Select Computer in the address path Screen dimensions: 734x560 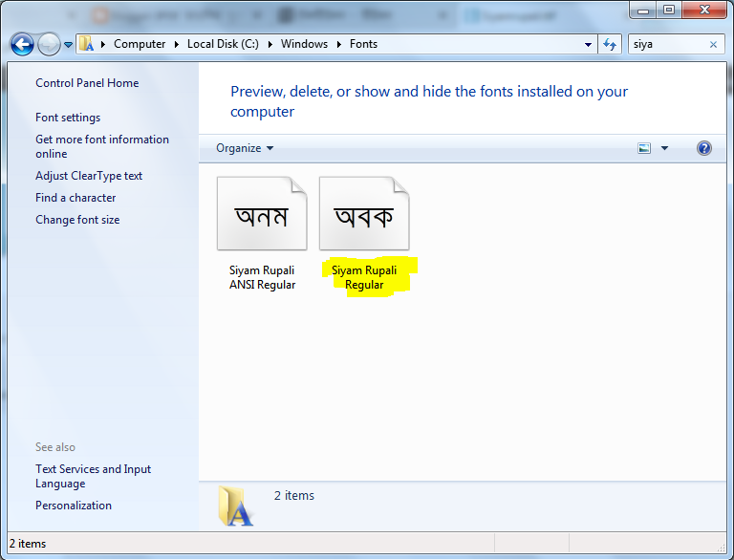(x=140, y=44)
